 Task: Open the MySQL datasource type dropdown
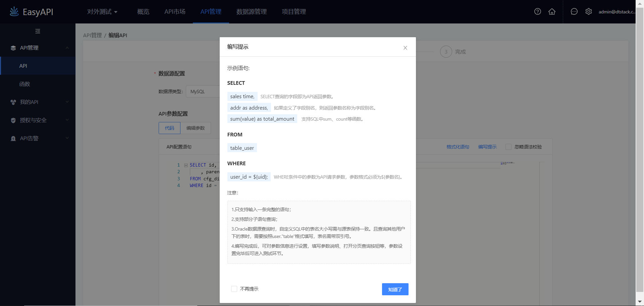(x=203, y=91)
